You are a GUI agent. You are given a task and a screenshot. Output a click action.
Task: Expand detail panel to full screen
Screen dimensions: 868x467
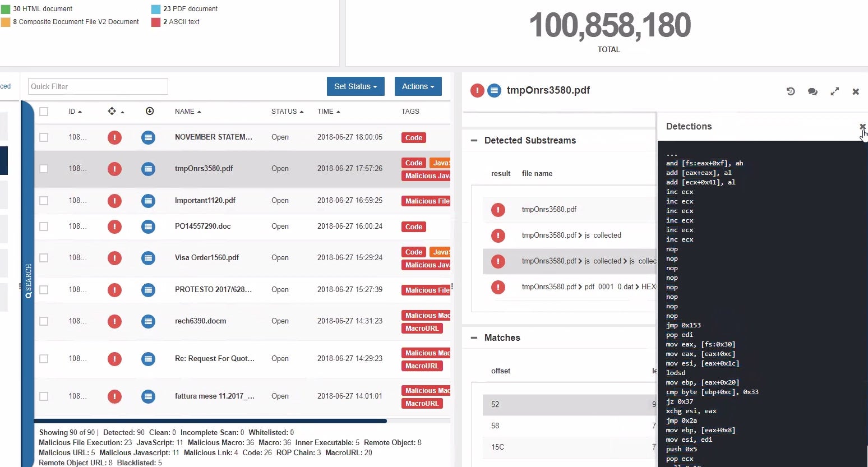(x=835, y=91)
